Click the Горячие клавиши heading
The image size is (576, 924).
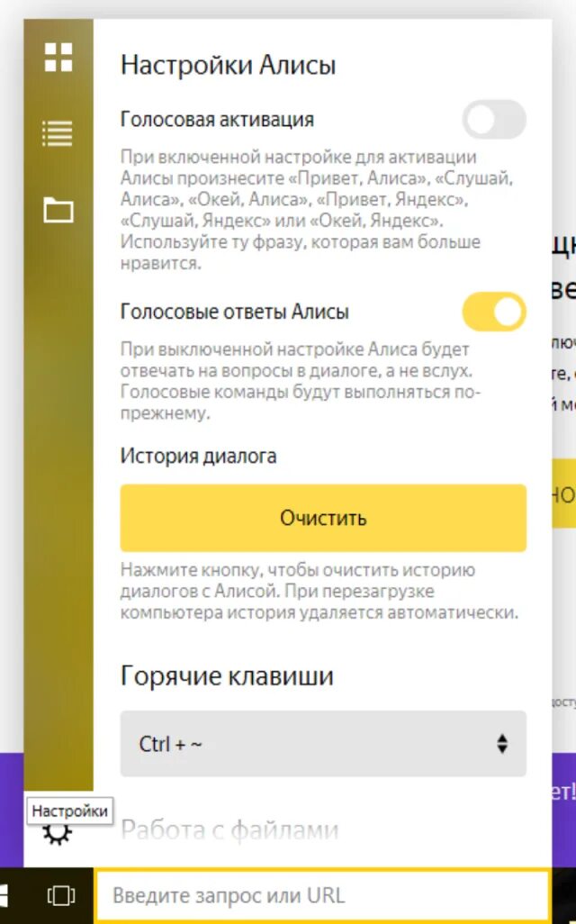[228, 676]
